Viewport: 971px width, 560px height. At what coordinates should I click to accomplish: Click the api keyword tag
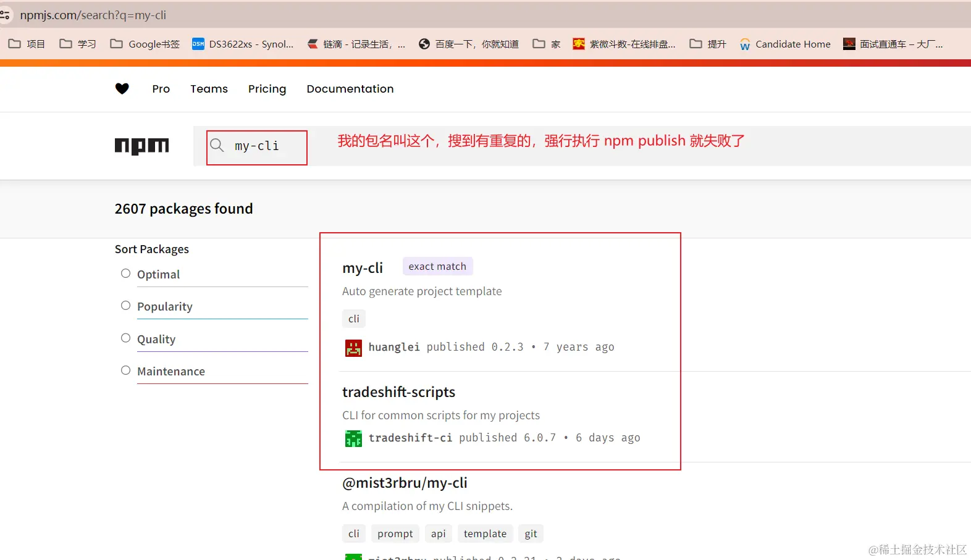(x=439, y=533)
